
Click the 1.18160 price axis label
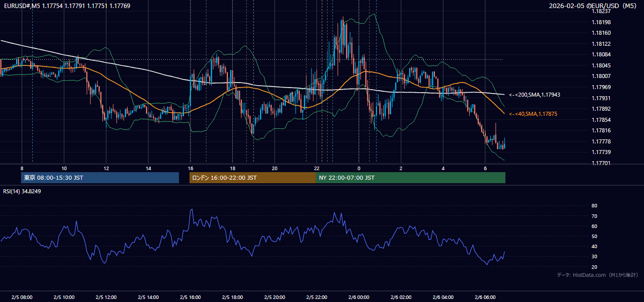[602, 33]
